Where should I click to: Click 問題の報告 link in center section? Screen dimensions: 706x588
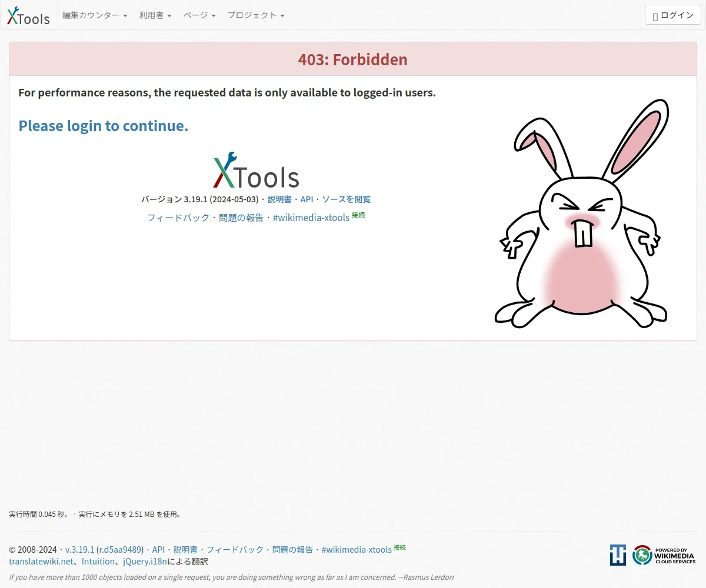[241, 218]
